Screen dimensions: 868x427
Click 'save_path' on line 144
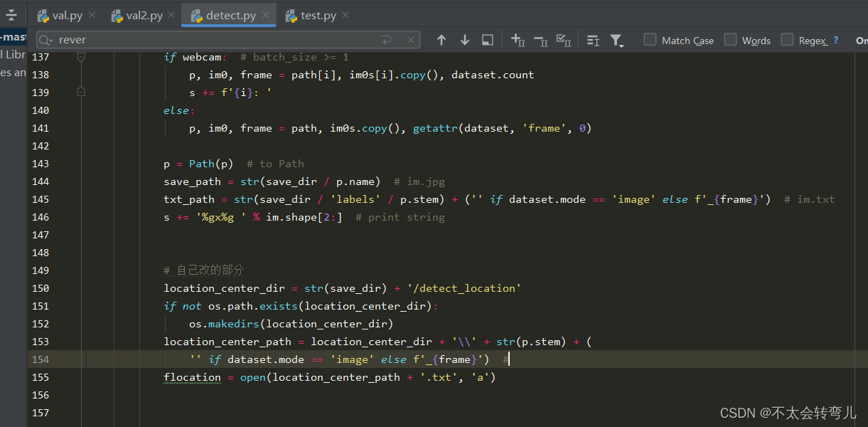coord(192,181)
